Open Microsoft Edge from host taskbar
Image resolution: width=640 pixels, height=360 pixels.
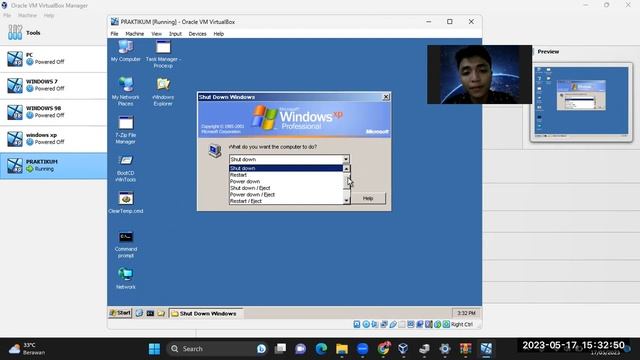click(x=321, y=349)
